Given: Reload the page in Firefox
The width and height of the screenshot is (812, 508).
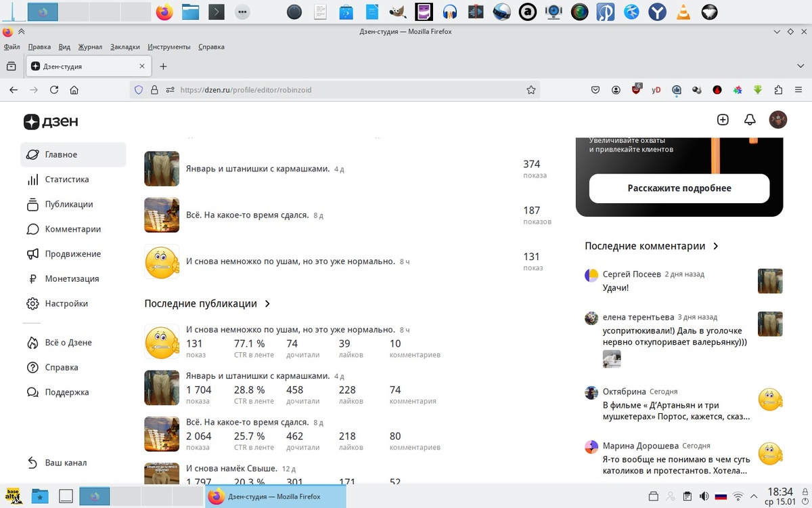Looking at the screenshot, I should click(x=54, y=89).
